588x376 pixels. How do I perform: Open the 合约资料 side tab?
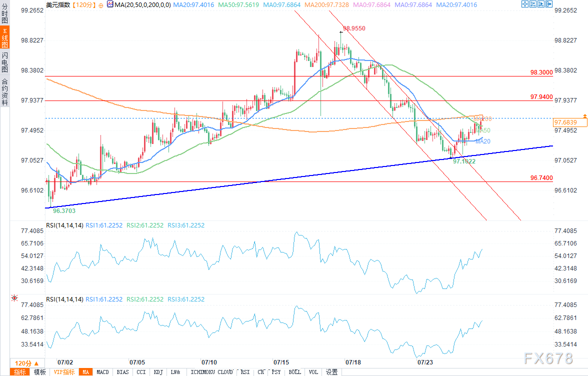coord(5,91)
